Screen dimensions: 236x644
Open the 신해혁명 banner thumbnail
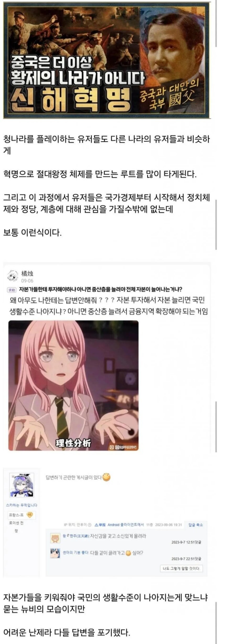click(107, 60)
